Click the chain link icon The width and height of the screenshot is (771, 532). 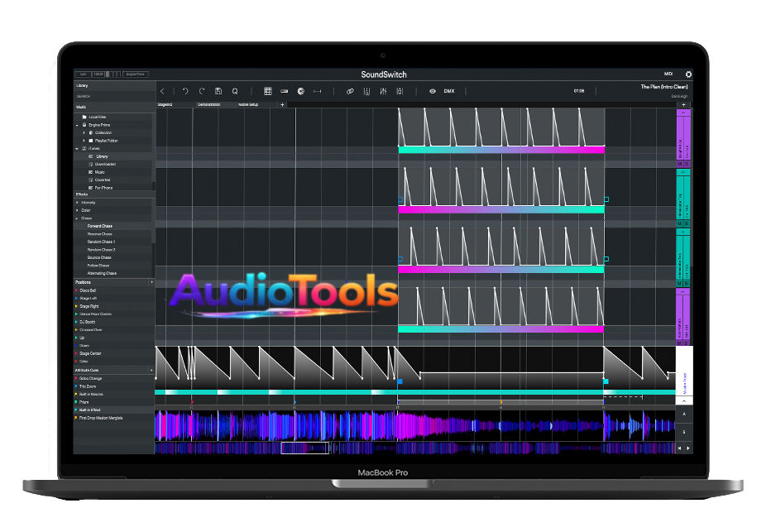click(350, 91)
